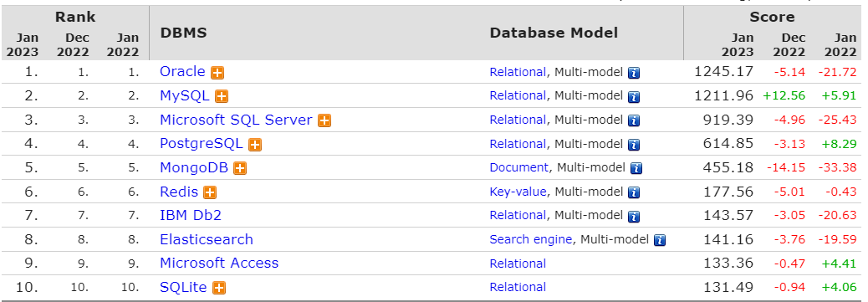Screen dimensions: 868x302
Task: Select Elasticsearch score 141.16
Action: pos(728,239)
